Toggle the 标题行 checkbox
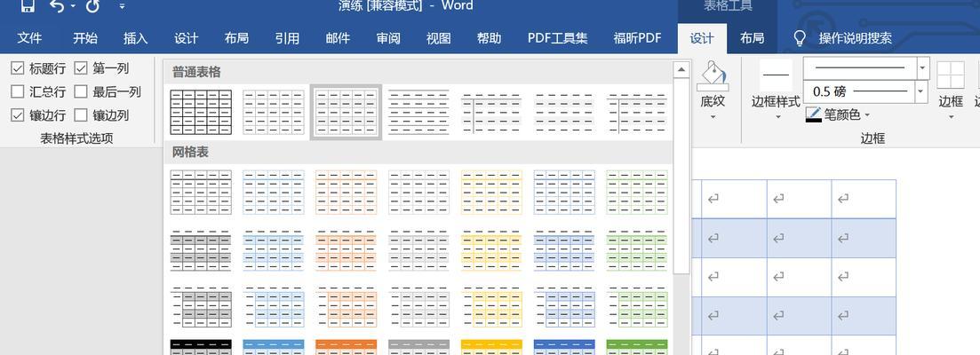This screenshot has height=355, width=980. coord(18,68)
